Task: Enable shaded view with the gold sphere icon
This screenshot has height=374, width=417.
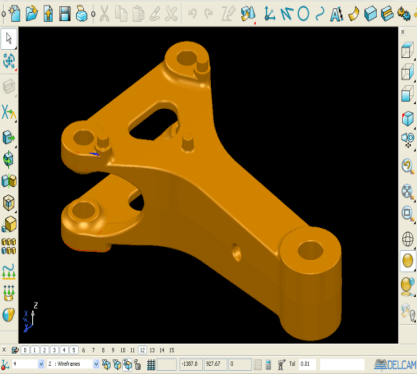Action: (x=408, y=261)
